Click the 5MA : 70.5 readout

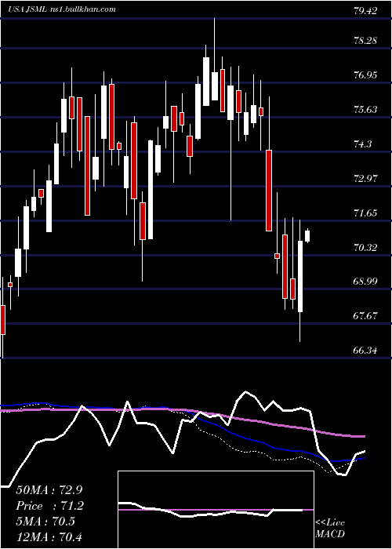45,522
